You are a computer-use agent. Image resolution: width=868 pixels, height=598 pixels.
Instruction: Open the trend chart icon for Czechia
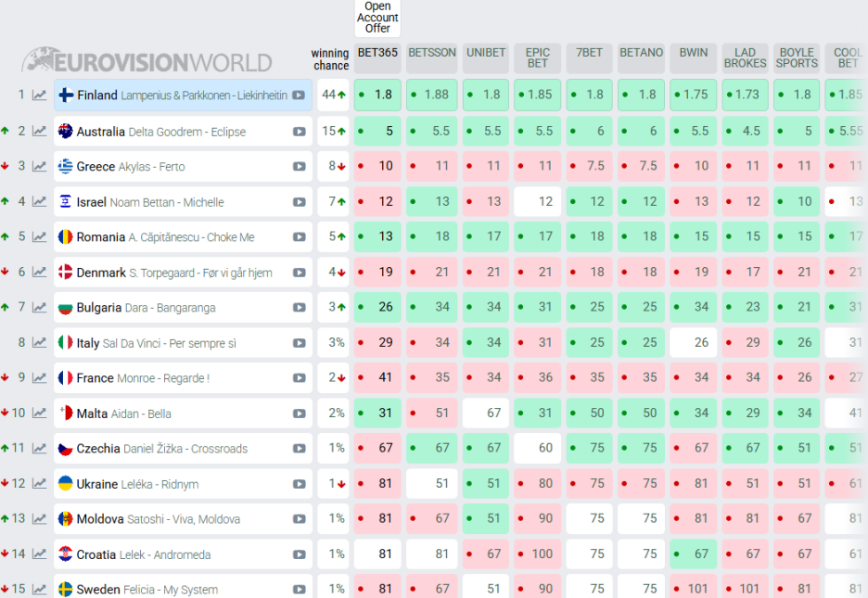(39, 448)
